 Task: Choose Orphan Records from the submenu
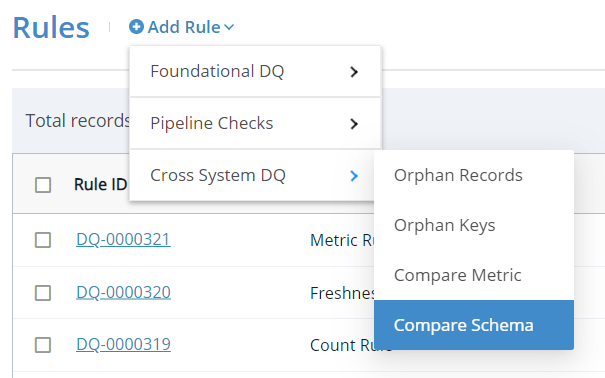[474, 175]
